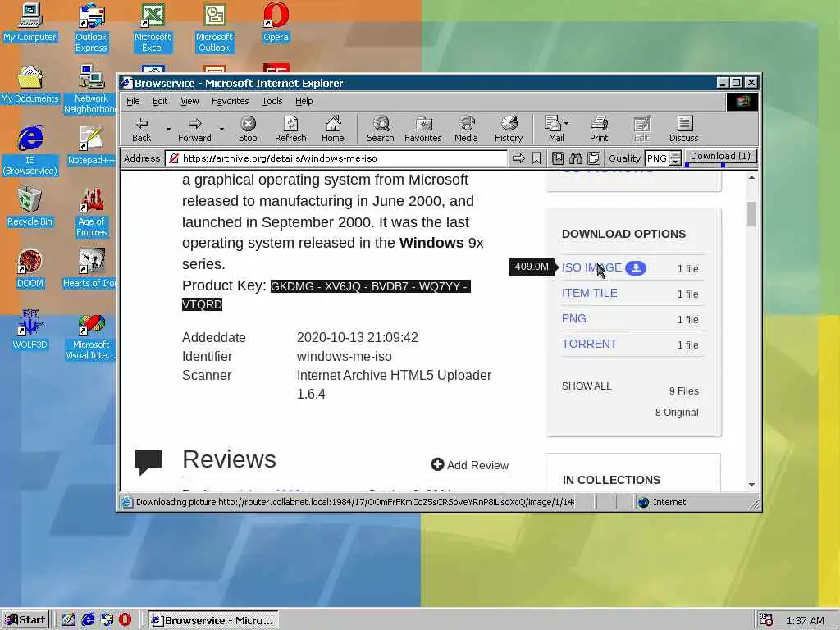Click the Quality PNG value field
This screenshot has height=630, width=840.
pyautogui.click(x=657, y=158)
